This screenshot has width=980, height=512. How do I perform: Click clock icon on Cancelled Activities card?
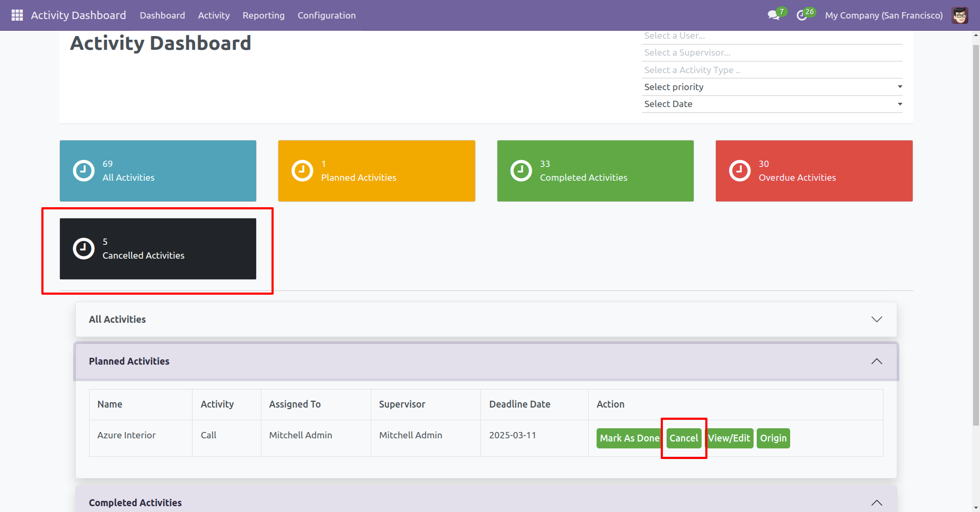(83, 249)
